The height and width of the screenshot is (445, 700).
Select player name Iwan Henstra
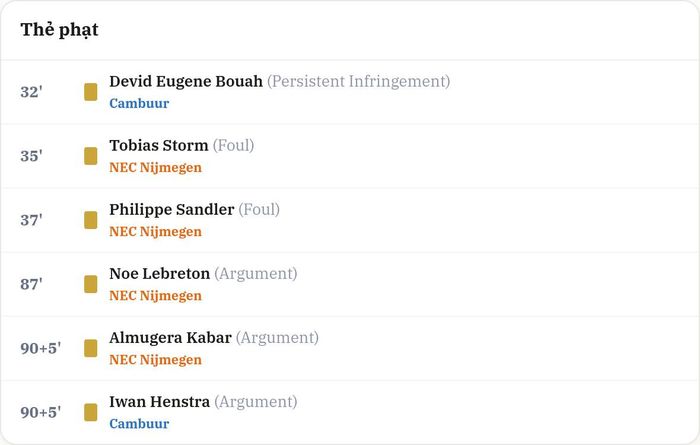159,402
